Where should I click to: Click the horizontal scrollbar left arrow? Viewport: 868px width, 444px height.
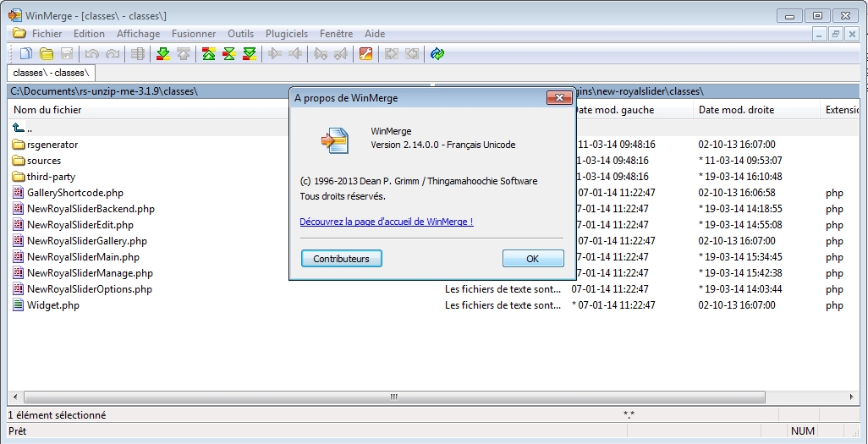15,397
